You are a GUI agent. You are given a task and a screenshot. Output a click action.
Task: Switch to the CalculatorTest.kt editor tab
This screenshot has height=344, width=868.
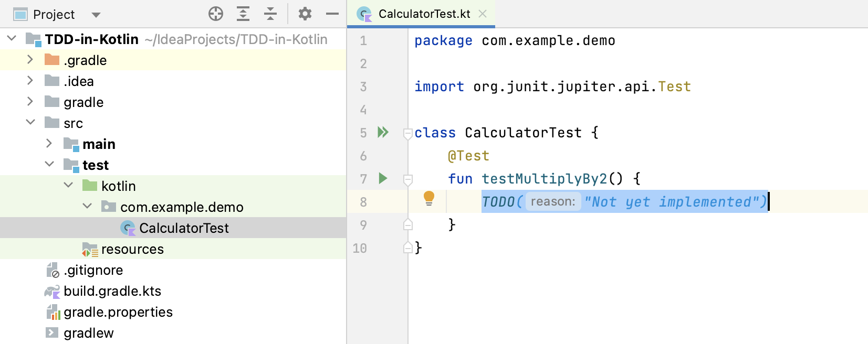click(x=424, y=14)
